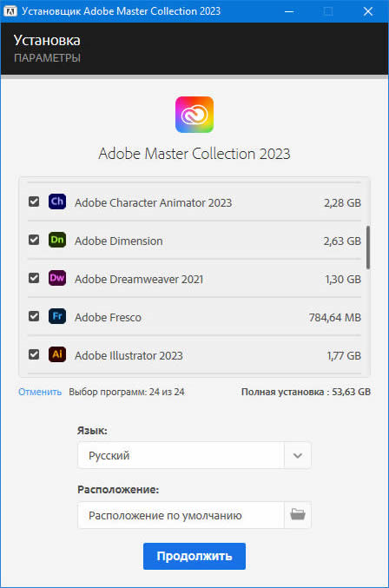
Task: Uncheck Adobe Character Animator 2023
Action: (34, 202)
